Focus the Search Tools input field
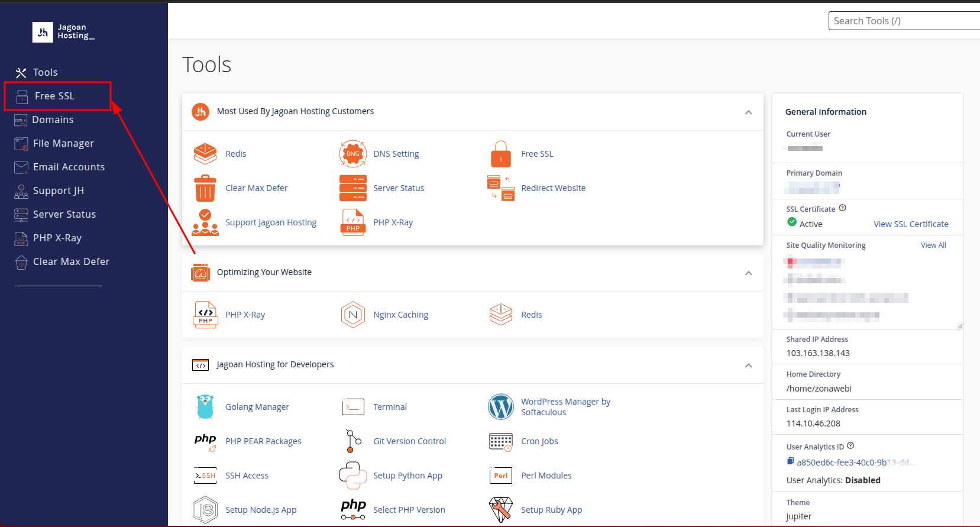980x527 pixels. pyautogui.click(x=904, y=21)
